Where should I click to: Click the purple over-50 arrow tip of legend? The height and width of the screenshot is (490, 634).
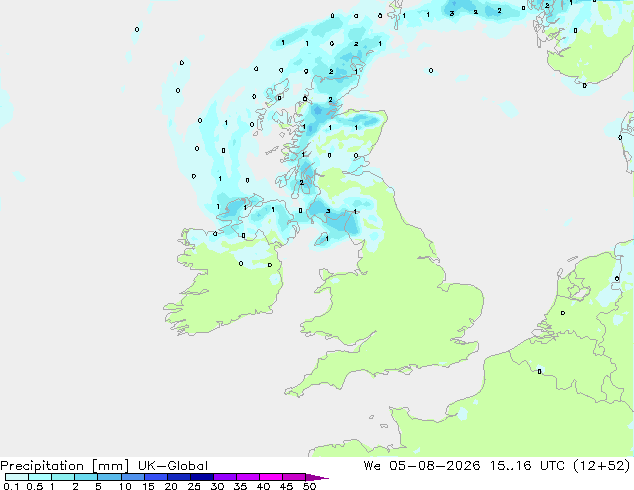(x=317, y=478)
